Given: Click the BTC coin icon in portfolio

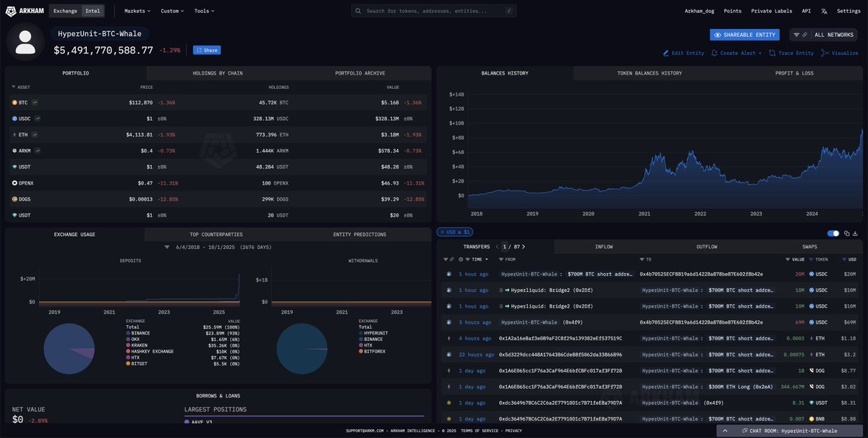Looking at the screenshot, I should (x=14, y=103).
